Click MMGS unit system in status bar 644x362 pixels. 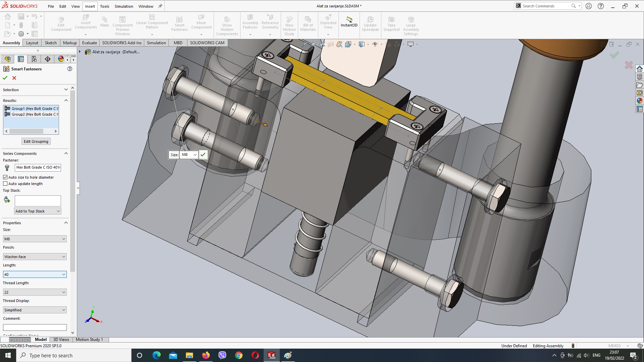point(614,346)
